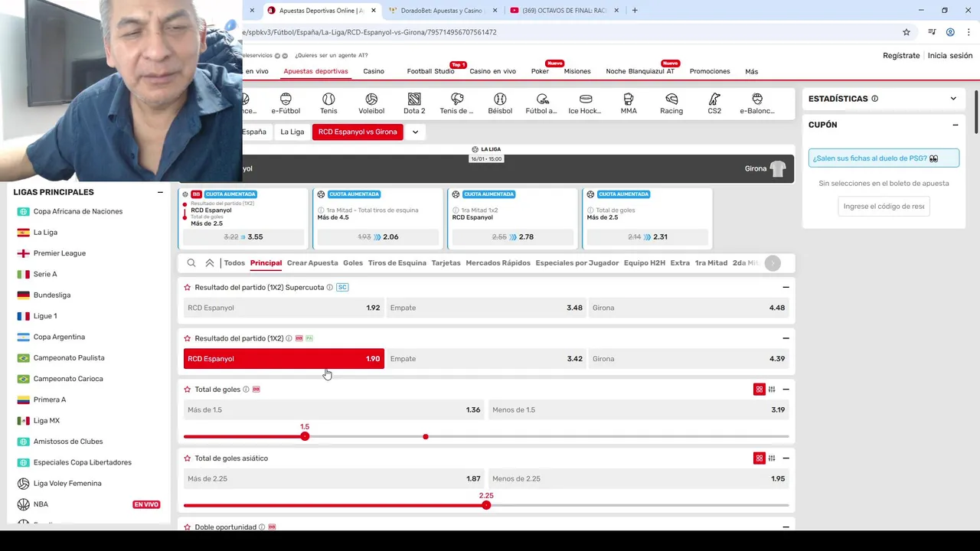This screenshot has width=980, height=551.
Task: Click the Total de goles 1.5 slider handle
Action: 305,436
